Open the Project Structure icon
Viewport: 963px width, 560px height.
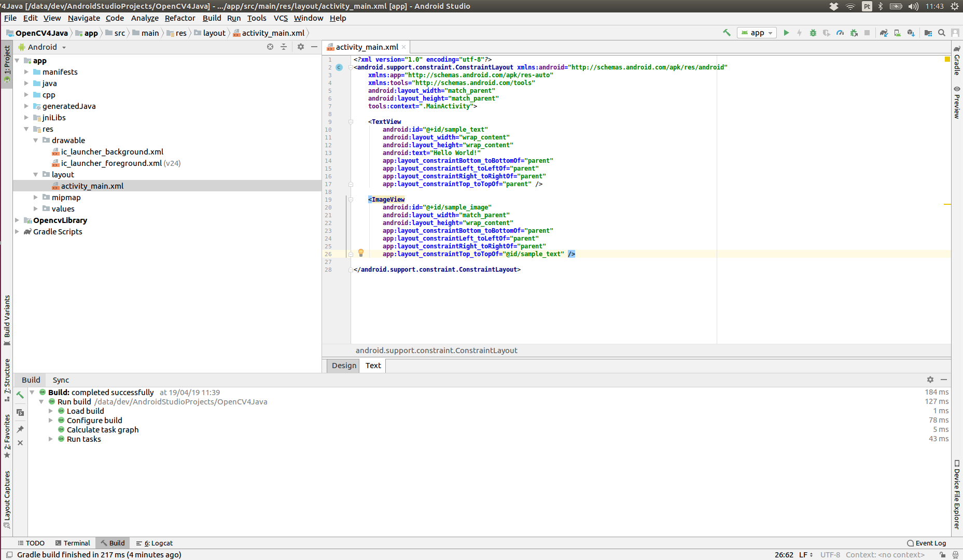928,33
